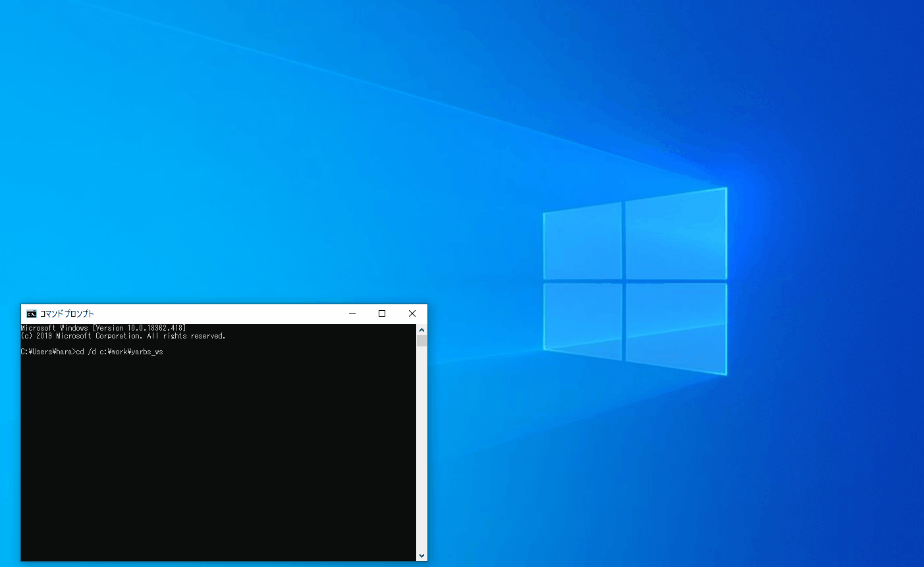Minimize the Command Prompt window
The width and height of the screenshot is (924, 567).
coord(352,313)
